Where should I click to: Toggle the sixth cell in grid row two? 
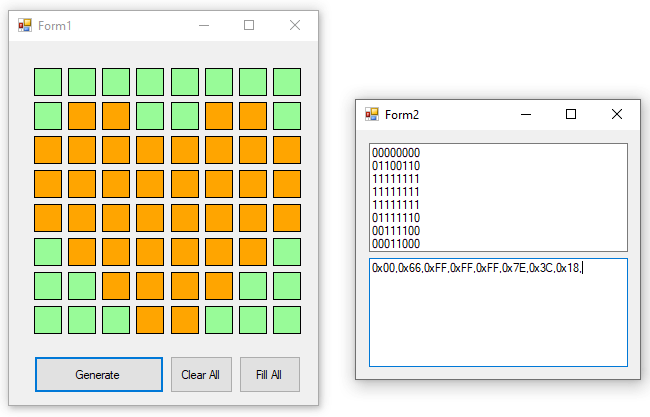[x=219, y=116]
